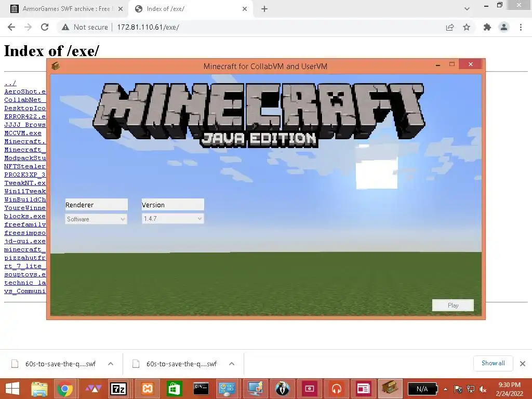Viewport: 532px width, 399px height.
Task: Open the Windows Start button
Action: (12, 389)
